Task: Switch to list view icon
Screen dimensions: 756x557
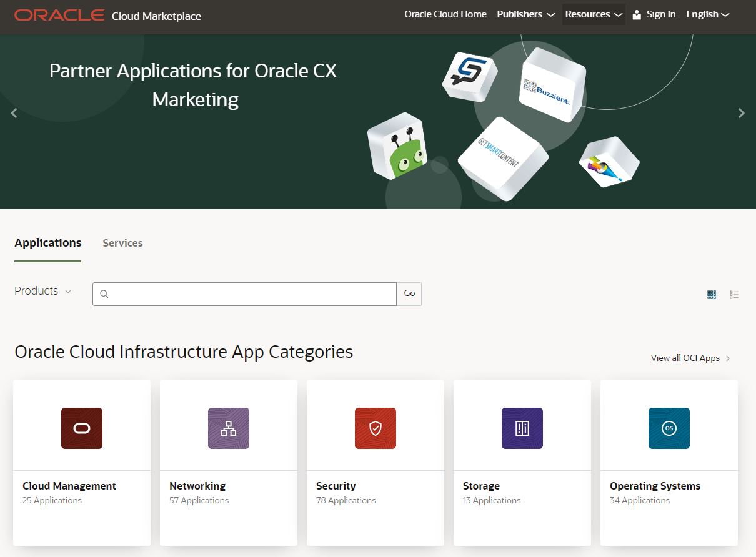Action: [x=734, y=295]
